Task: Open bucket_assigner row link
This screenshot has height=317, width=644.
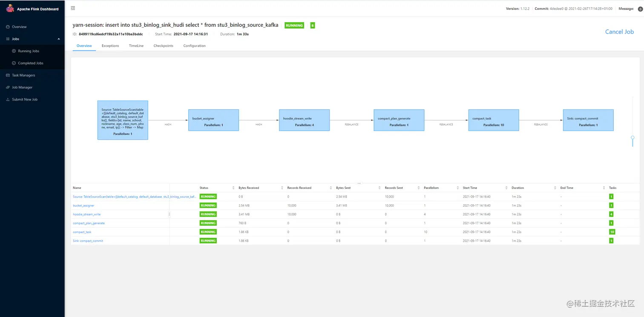Action: click(x=83, y=206)
